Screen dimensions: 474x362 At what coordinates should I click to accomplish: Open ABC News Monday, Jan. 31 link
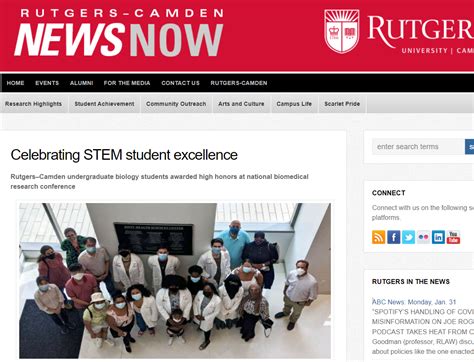pos(414,302)
